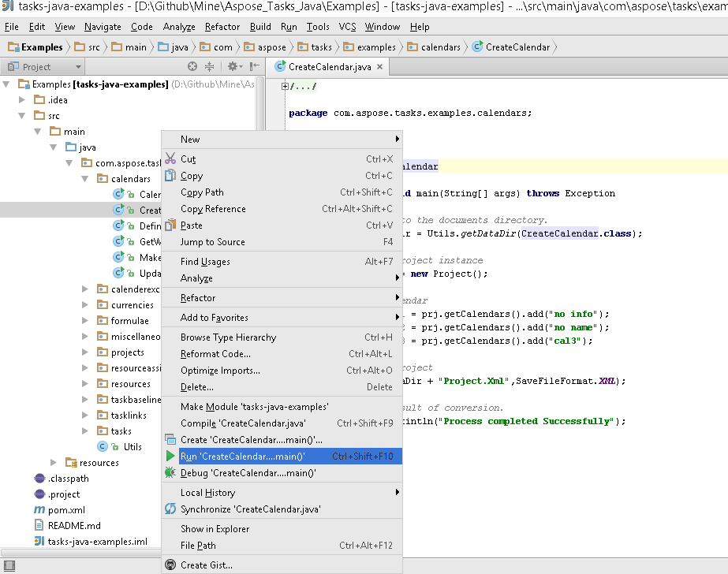The image size is (728, 574).
Task: Expand the .idea folder
Action: tap(23, 100)
